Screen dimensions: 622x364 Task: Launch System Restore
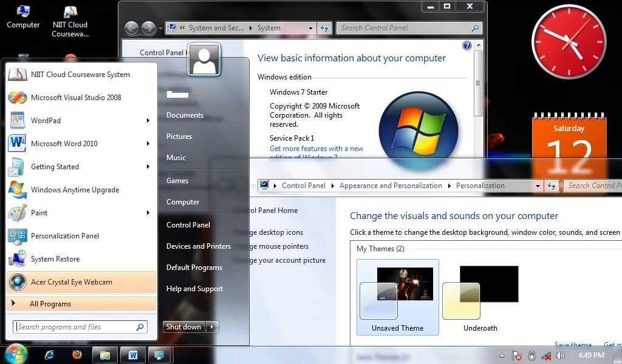81,258
